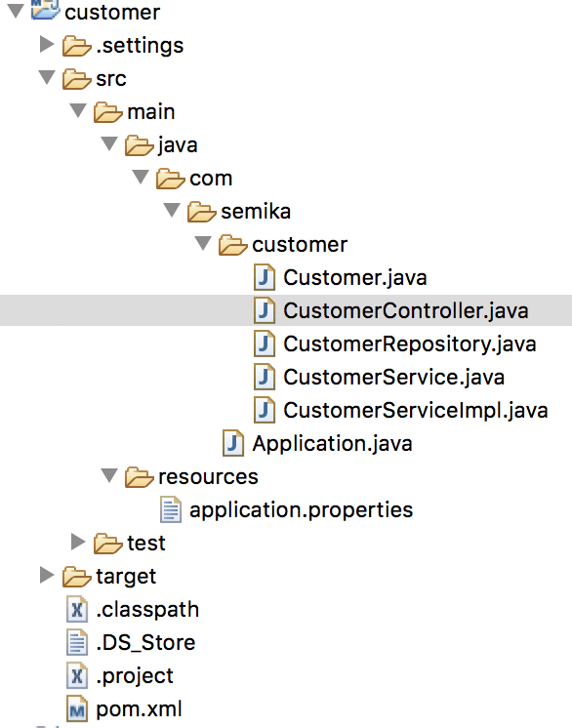Click the com folder icon
Viewport: 572px width, 728px height.
(171, 179)
